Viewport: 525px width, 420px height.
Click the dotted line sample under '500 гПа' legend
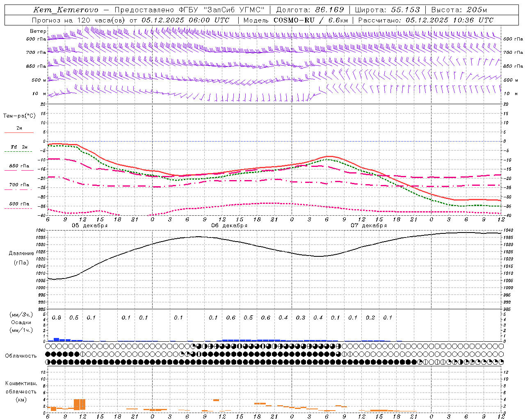(19, 208)
